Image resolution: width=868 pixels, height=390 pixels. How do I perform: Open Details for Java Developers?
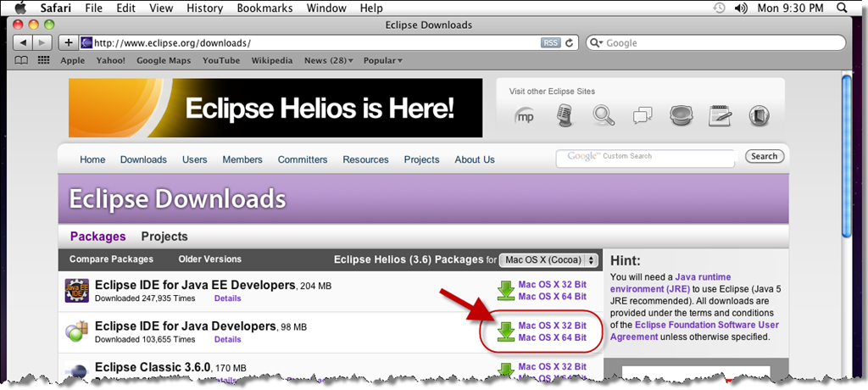(x=228, y=340)
